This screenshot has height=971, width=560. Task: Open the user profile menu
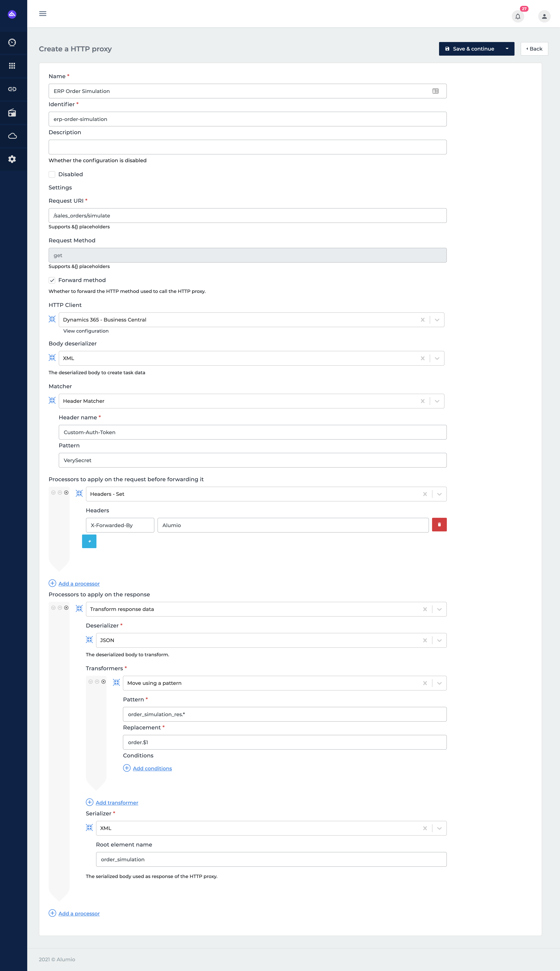tap(544, 17)
